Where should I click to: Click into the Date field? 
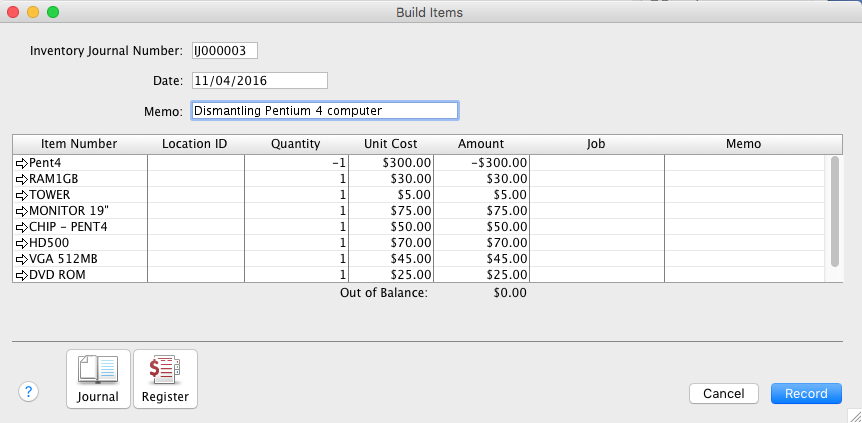[x=259, y=80]
